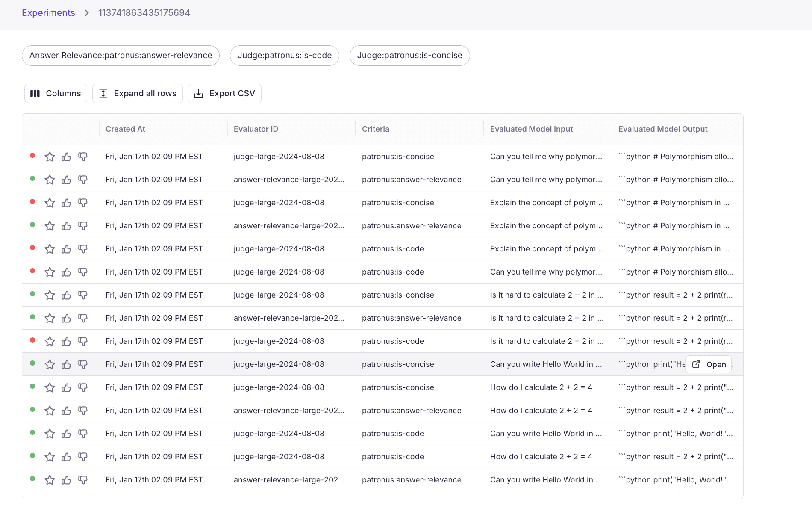Star the first polymorphism is-concise row

click(x=50, y=157)
